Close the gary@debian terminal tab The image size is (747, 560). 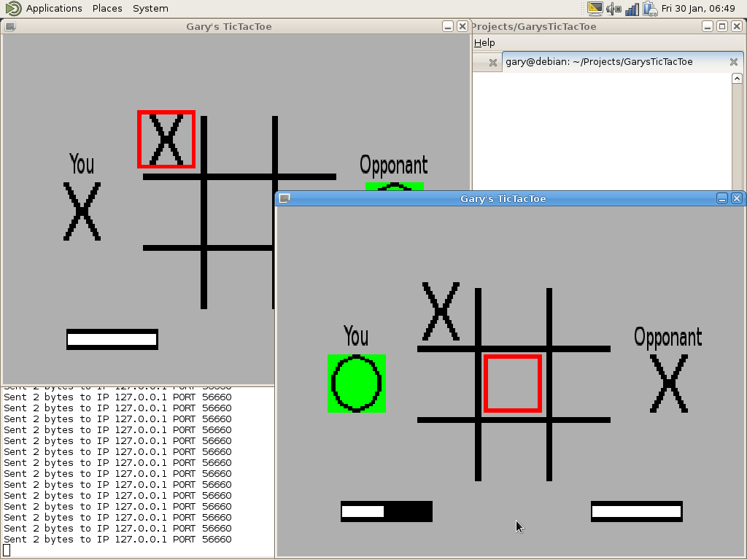pos(734,62)
